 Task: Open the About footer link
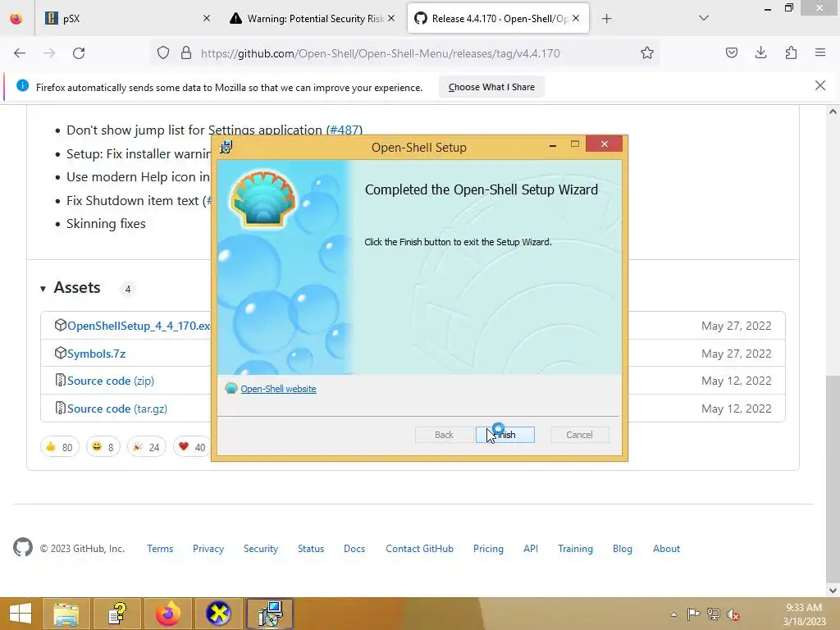[x=666, y=549]
